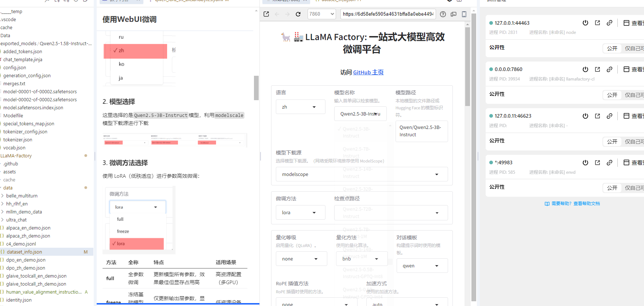Open help icon beside URL bar
The width and height of the screenshot is (644, 306).
443,14
